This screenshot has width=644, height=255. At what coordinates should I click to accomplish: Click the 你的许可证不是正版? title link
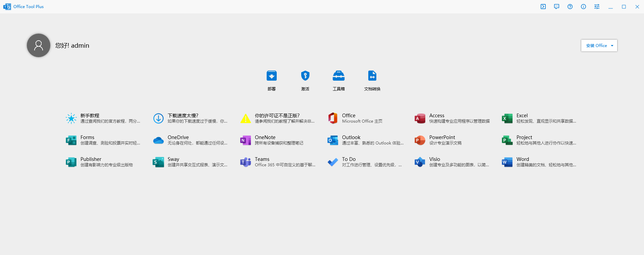pos(277,116)
